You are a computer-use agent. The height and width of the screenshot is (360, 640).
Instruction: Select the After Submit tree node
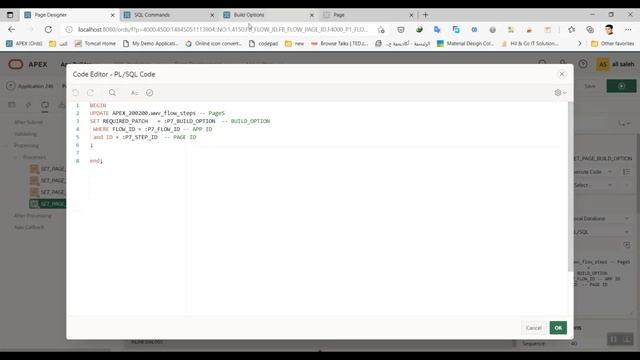pos(28,122)
